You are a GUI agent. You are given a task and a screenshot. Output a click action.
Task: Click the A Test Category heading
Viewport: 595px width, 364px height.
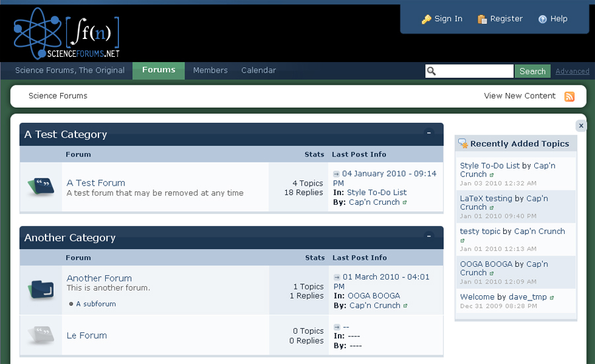[65, 135]
